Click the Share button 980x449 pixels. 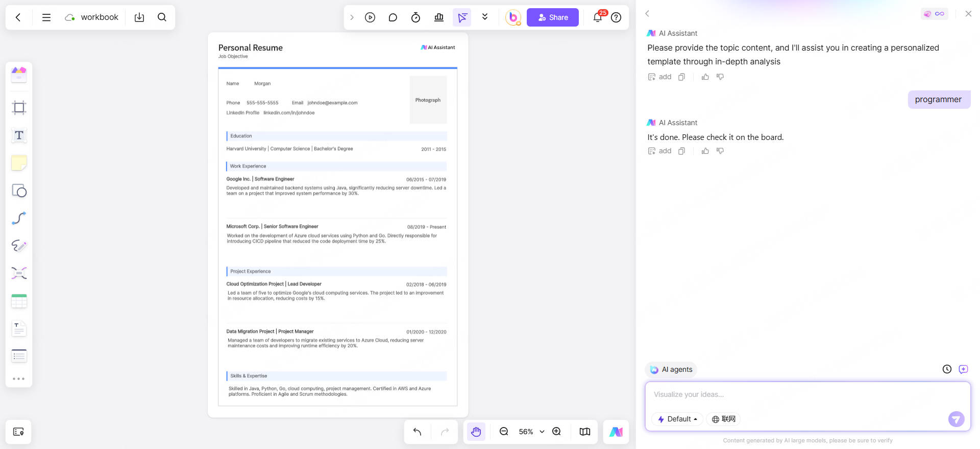tap(553, 17)
